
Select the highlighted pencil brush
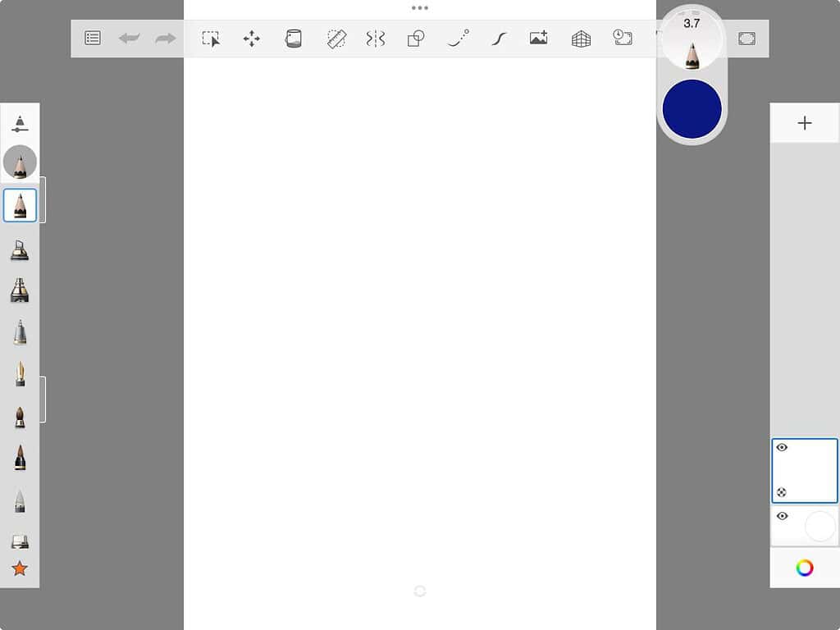pyautogui.click(x=20, y=205)
